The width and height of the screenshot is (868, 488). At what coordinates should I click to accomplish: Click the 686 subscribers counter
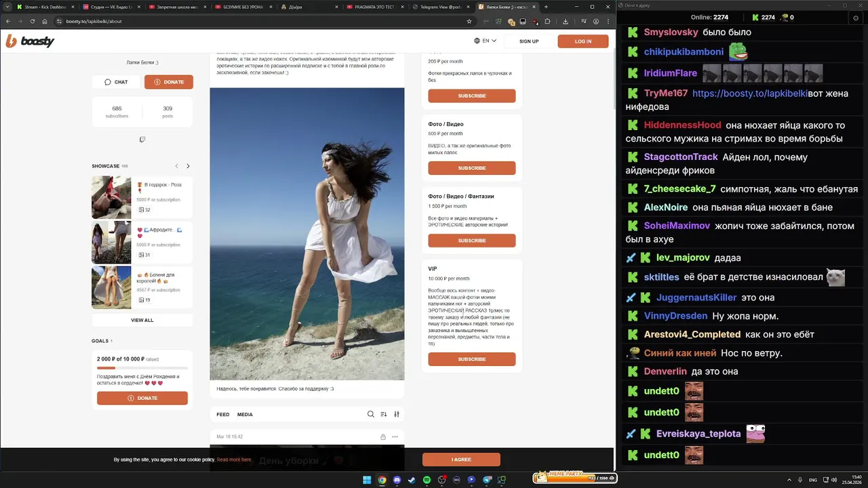pos(117,112)
